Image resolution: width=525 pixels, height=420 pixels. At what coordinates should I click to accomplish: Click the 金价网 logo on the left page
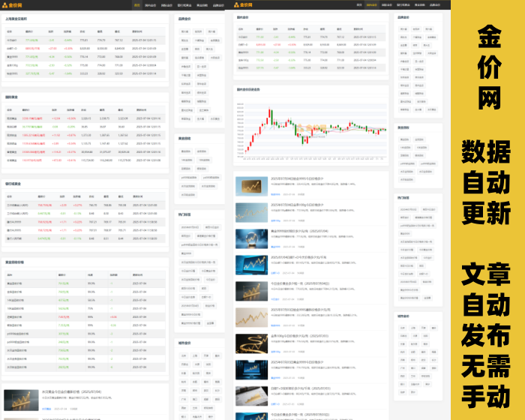(x=13, y=4)
